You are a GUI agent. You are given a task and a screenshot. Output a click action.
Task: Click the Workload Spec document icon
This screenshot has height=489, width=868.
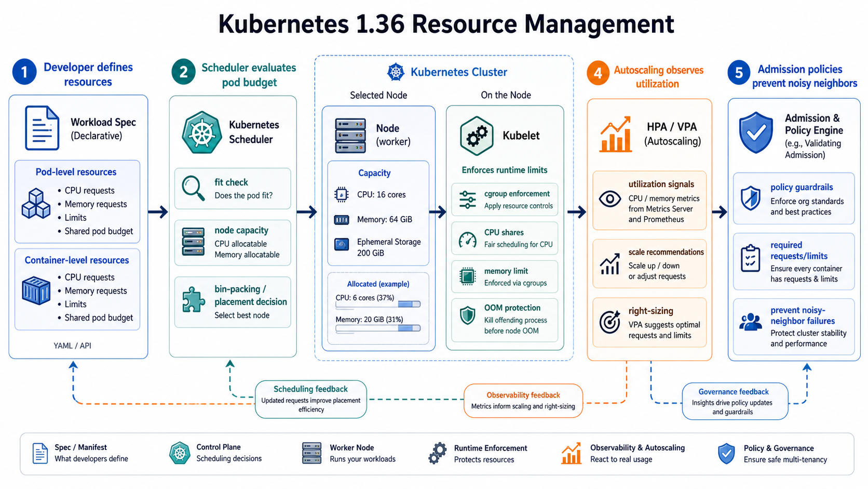point(42,128)
